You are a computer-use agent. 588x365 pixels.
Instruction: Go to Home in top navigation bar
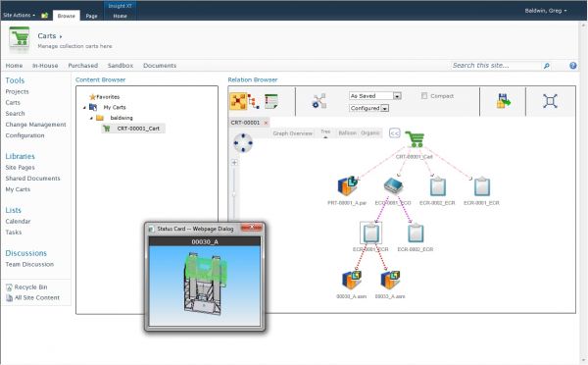(15, 66)
